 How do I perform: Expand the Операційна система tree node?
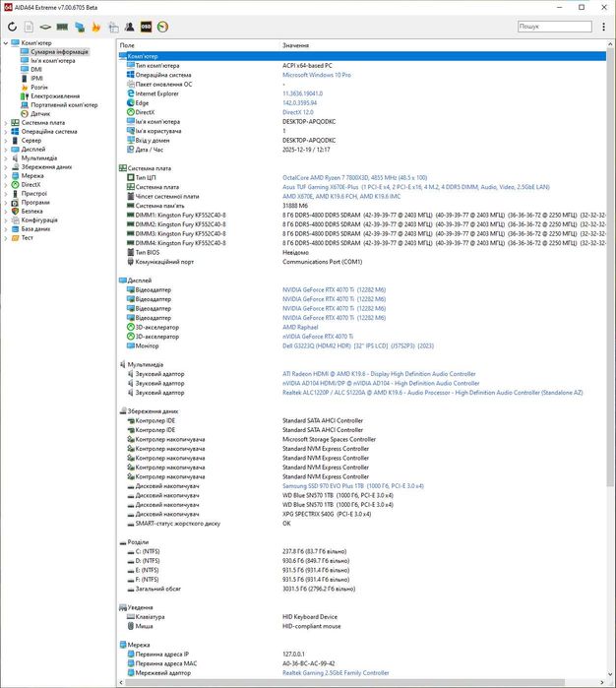(6, 132)
